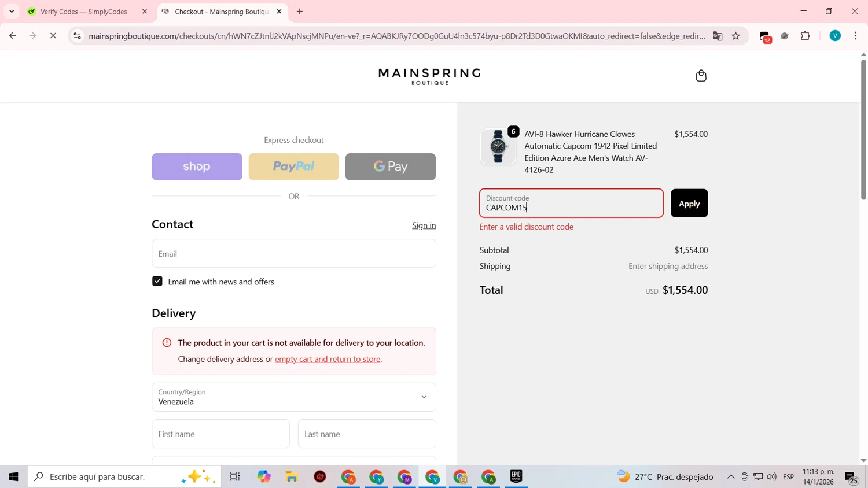Open a new browser tab
Viewport: 868px width, 488px height.
(x=300, y=12)
